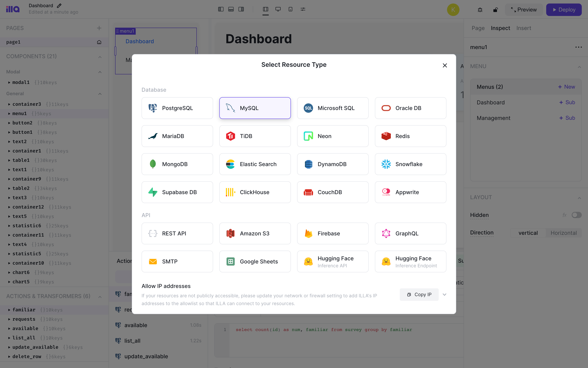The image size is (588, 368).
Task: Expand the table1 tree item
Action: click(x=9, y=160)
